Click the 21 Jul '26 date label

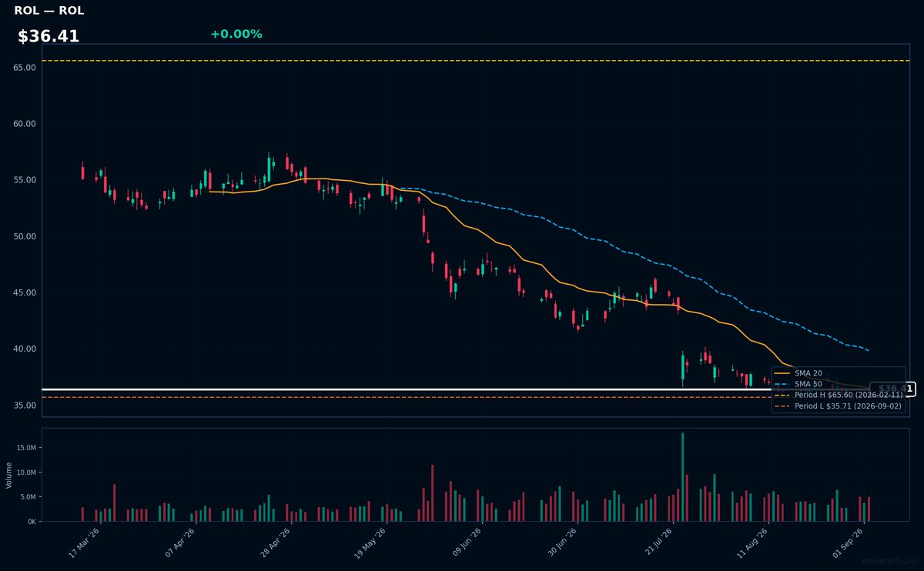tap(658, 543)
